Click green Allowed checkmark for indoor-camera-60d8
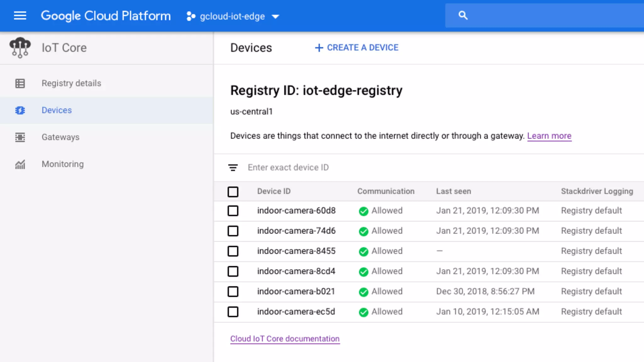The image size is (644, 362). tap(364, 211)
